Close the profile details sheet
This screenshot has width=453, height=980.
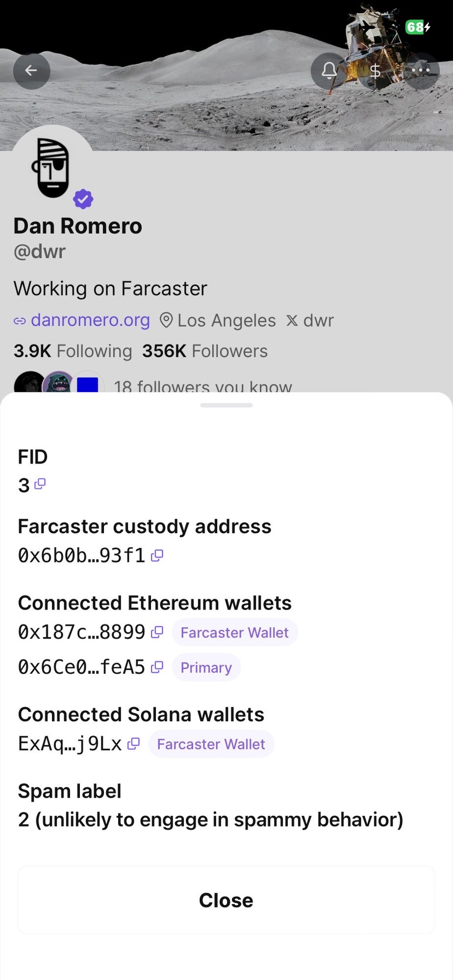coord(226,900)
